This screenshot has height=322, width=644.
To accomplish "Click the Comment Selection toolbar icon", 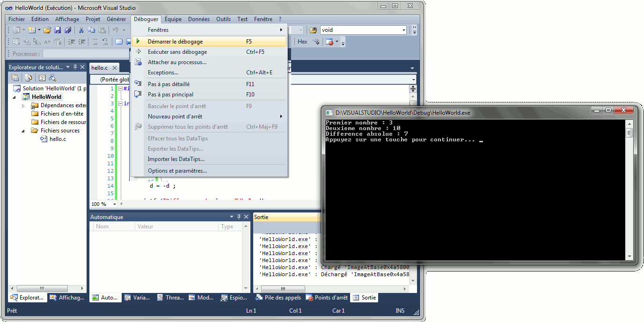I will tap(95, 42).
